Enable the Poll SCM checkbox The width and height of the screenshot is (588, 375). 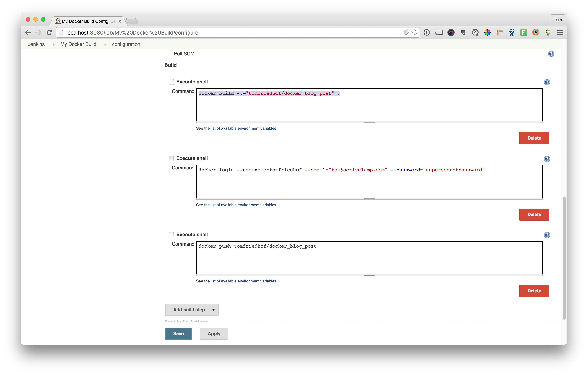pos(168,54)
